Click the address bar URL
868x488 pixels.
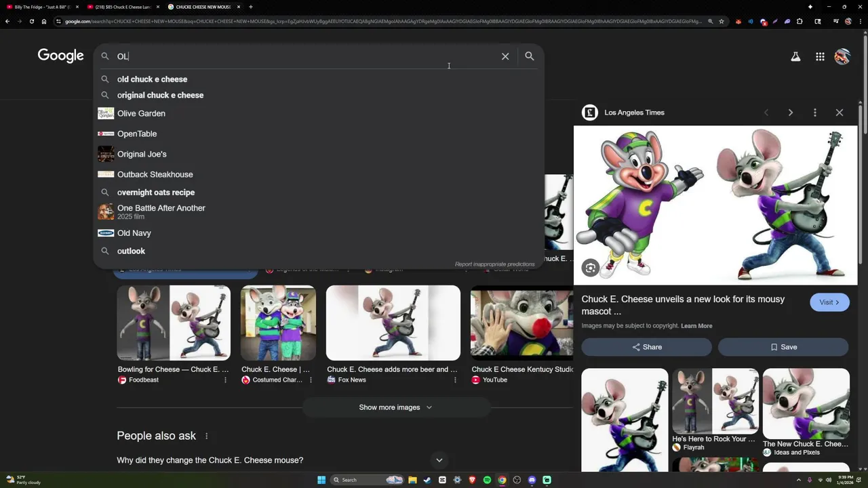point(383,22)
